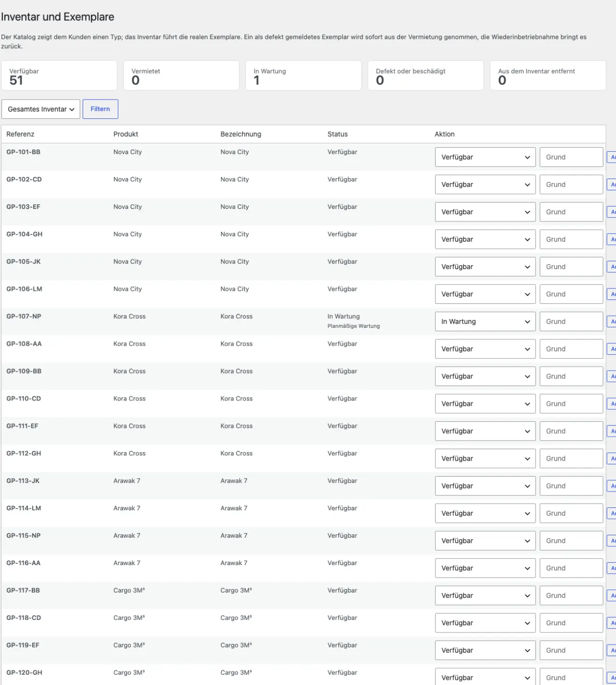Click Arawak 7 product in GP-113-JK row
The height and width of the screenshot is (685, 616).
click(x=127, y=481)
